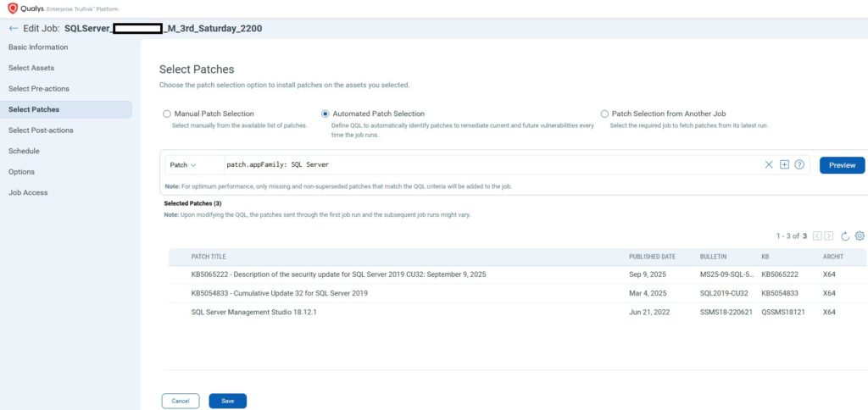
Task: Click the Preview button
Action: [842, 165]
